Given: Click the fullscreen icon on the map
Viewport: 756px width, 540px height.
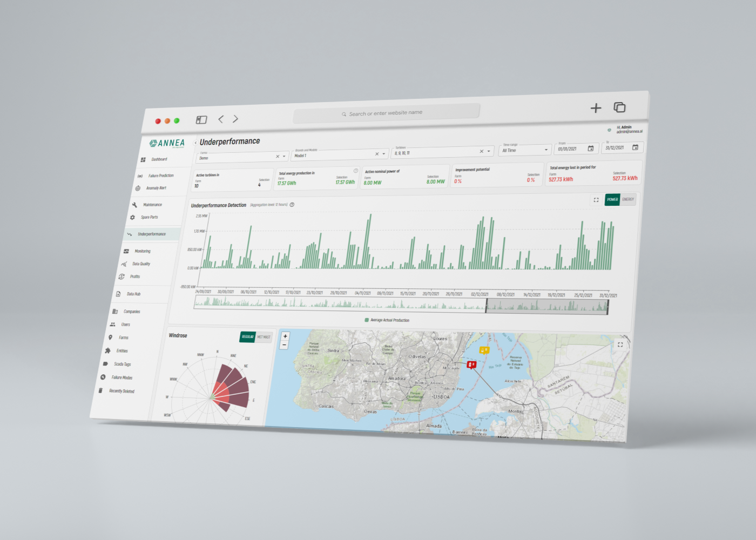Looking at the screenshot, I should point(620,345).
